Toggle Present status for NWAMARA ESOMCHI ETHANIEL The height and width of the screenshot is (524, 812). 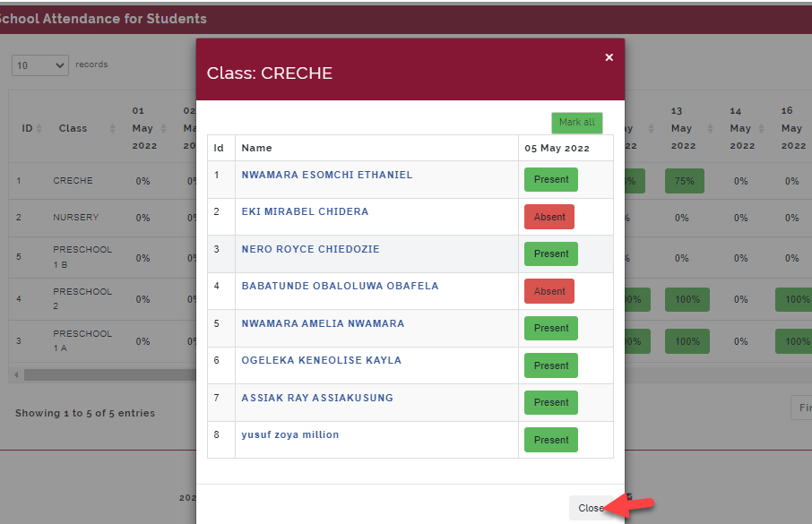click(551, 180)
